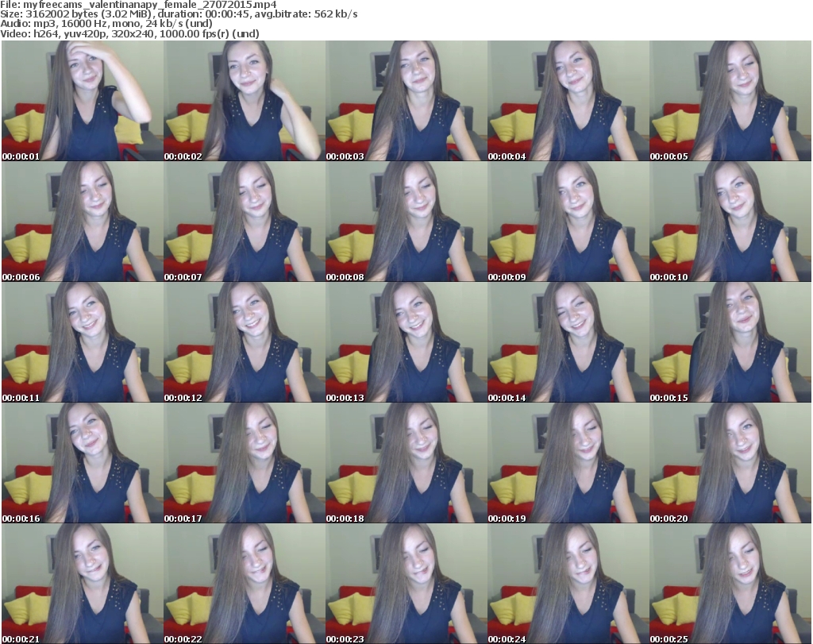Select the thumbnail stamped 00:00:14
This screenshot has width=813, height=644.
click(568, 342)
